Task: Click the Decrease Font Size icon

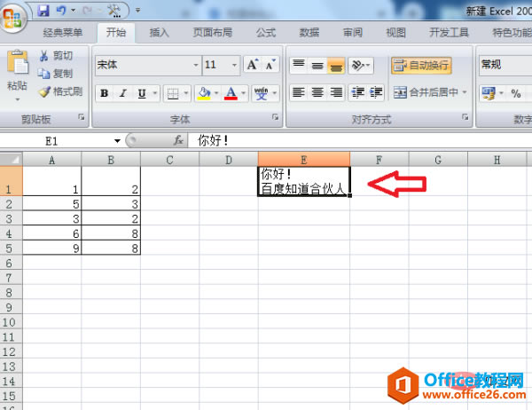Action: click(x=270, y=65)
